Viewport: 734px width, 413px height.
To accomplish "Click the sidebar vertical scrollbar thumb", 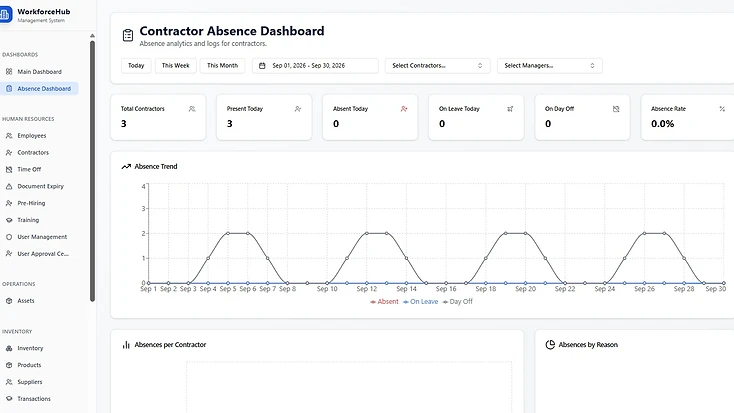I will pos(92,171).
